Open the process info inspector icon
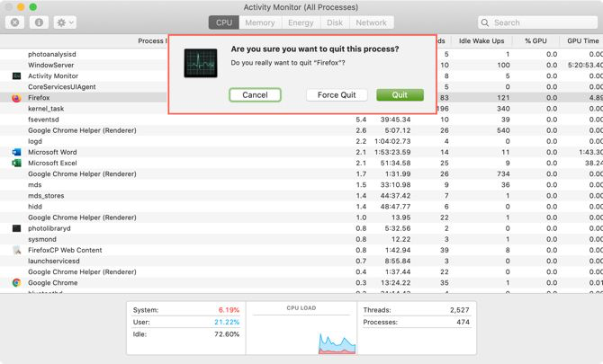The height and width of the screenshot is (364, 603). tap(39, 22)
